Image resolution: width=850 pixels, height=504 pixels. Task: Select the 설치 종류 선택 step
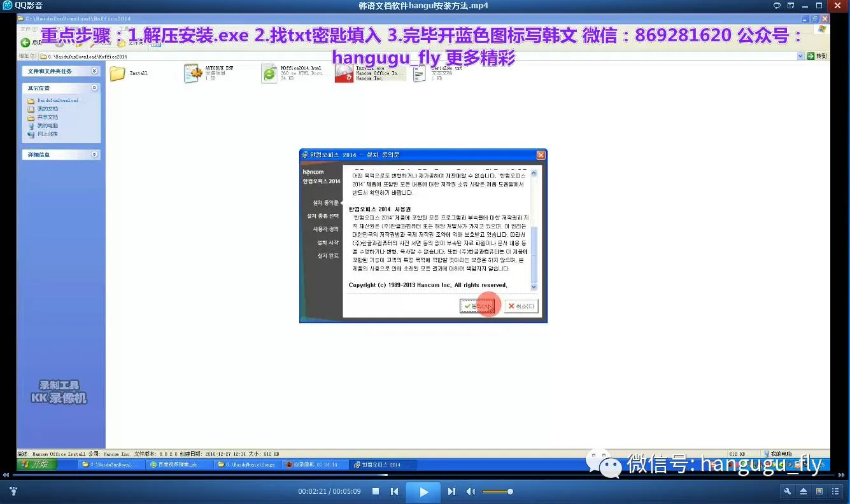[x=323, y=216]
